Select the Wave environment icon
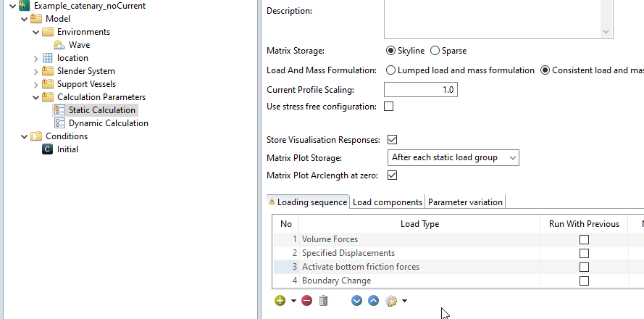Image resolution: width=644 pixels, height=319 pixels. [x=59, y=45]
